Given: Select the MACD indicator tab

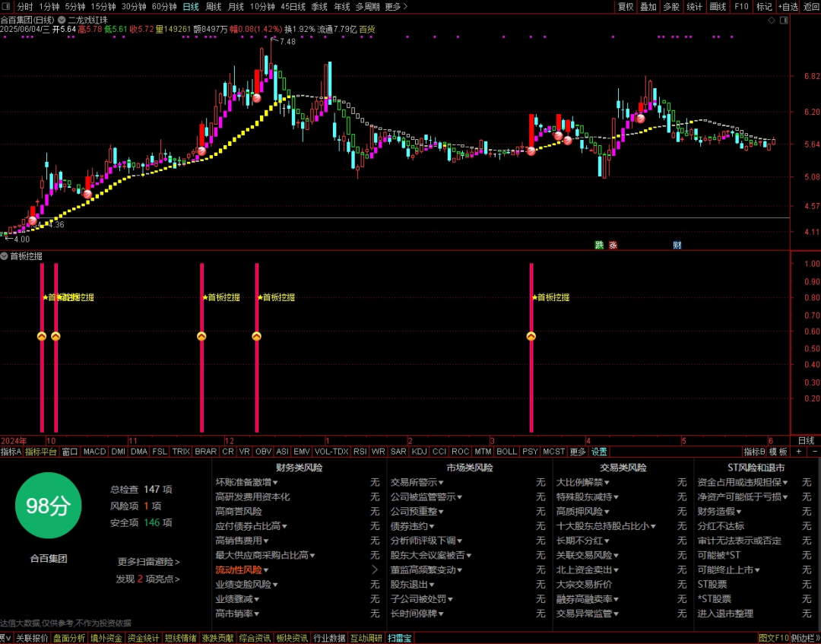Looking at the screenshot, I should coord(94,452).
